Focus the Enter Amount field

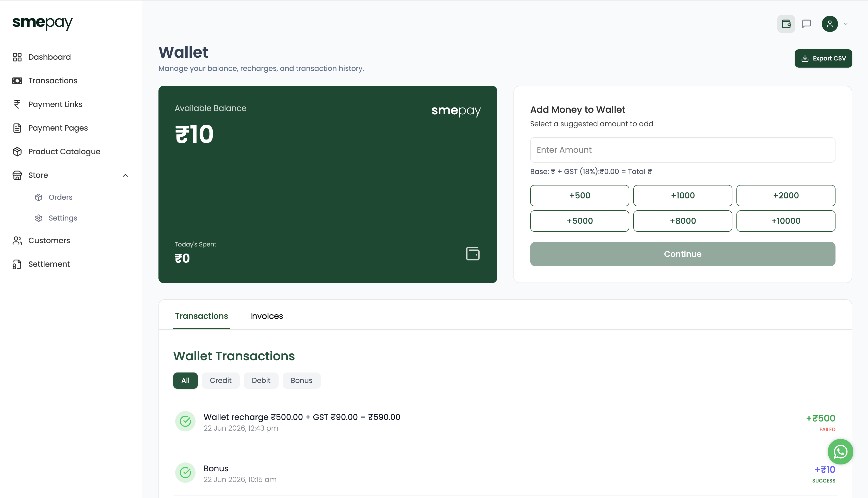coord(683,150)
